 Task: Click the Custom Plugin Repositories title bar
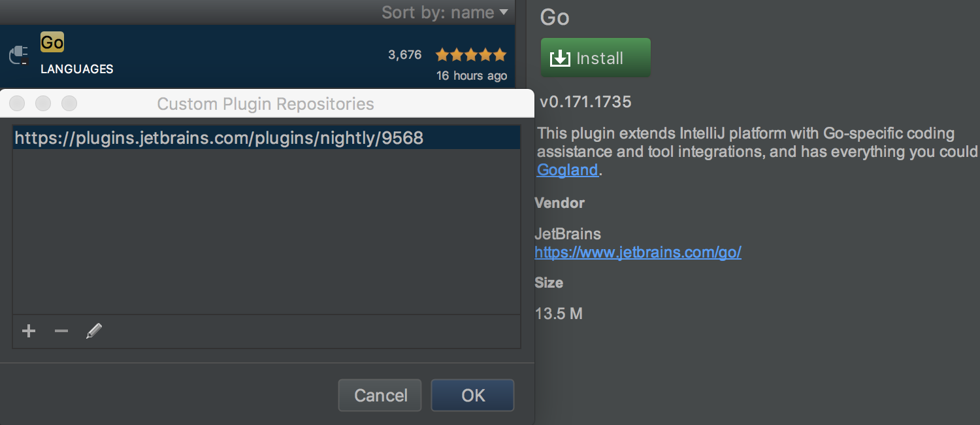pos(266,104)
